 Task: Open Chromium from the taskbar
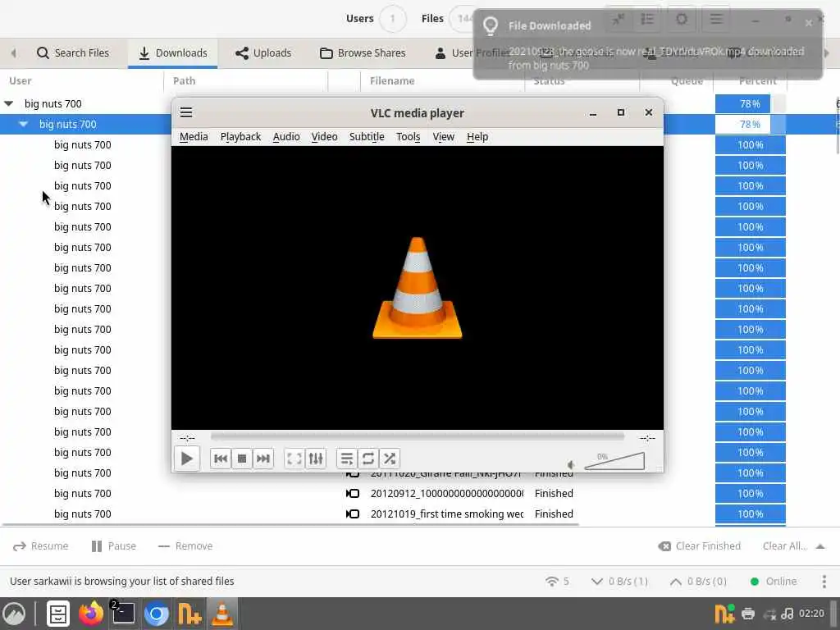point(157,614)
